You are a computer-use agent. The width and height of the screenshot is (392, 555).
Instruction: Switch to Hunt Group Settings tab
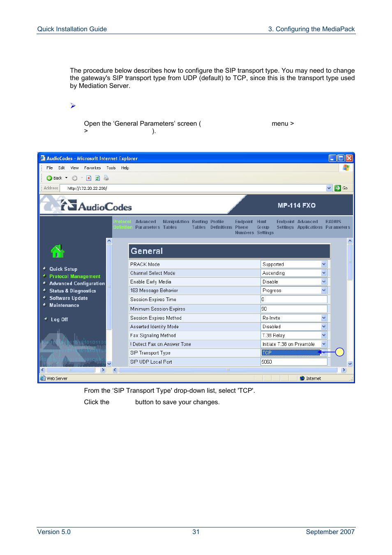pyautogui.click(x=265, y=227)
